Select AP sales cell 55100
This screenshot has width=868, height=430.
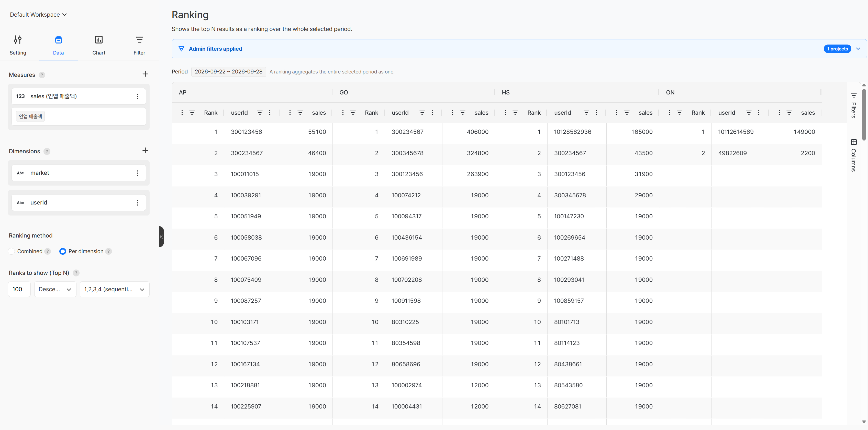coord(306,132)
